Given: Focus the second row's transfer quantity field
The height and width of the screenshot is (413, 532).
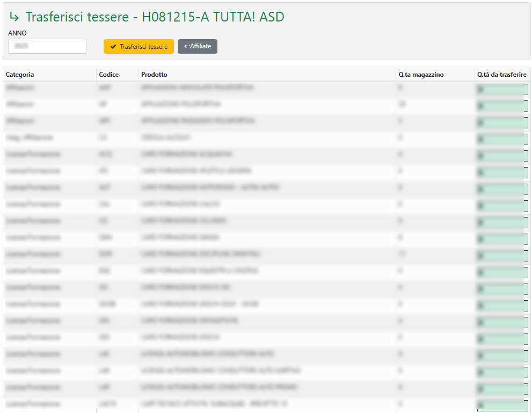Looking at the screenshot, I should [x=502, y=106].
